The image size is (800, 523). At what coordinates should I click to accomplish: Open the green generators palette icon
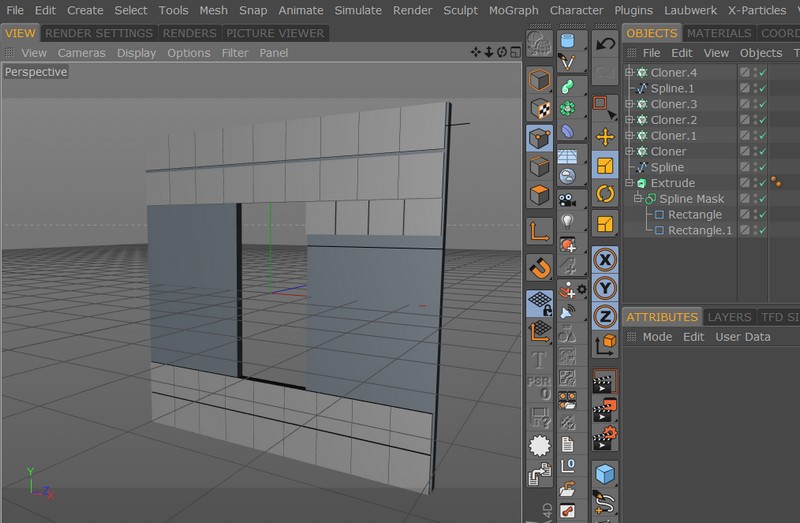pos(568,86)
